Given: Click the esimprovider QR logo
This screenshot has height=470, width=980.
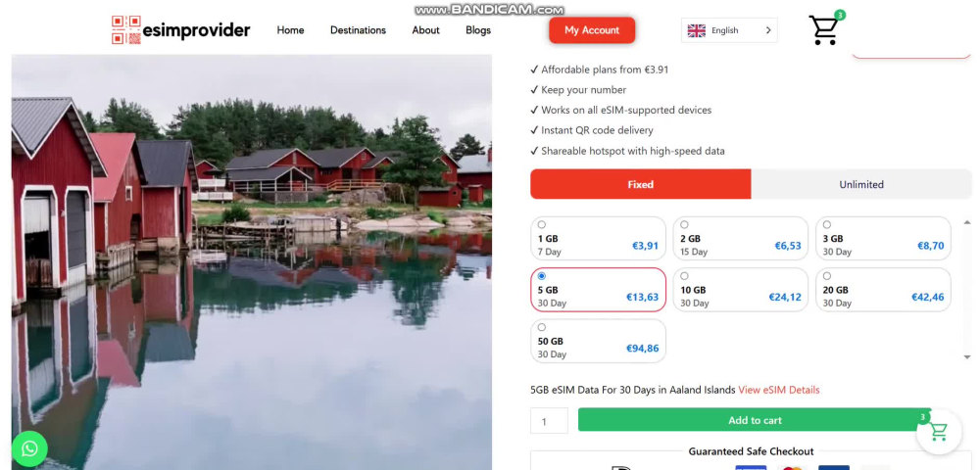Looking at the screenshot, I should coord(126,30).
